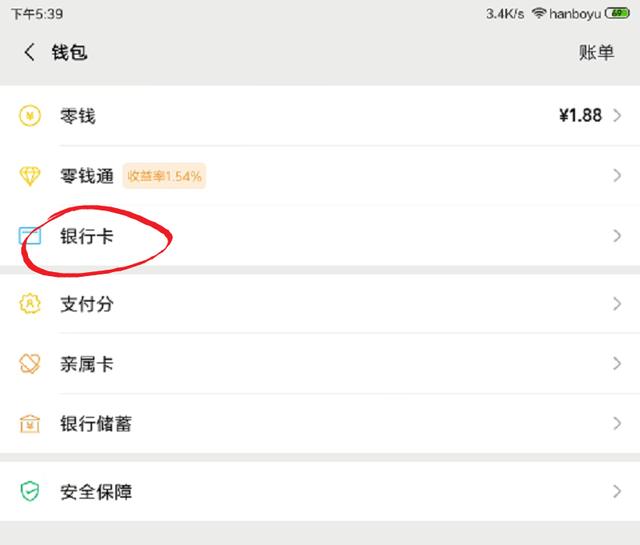Click the green 安全保障 shield icon
This screenshot has width=640, height=545.
click(30, 491)
